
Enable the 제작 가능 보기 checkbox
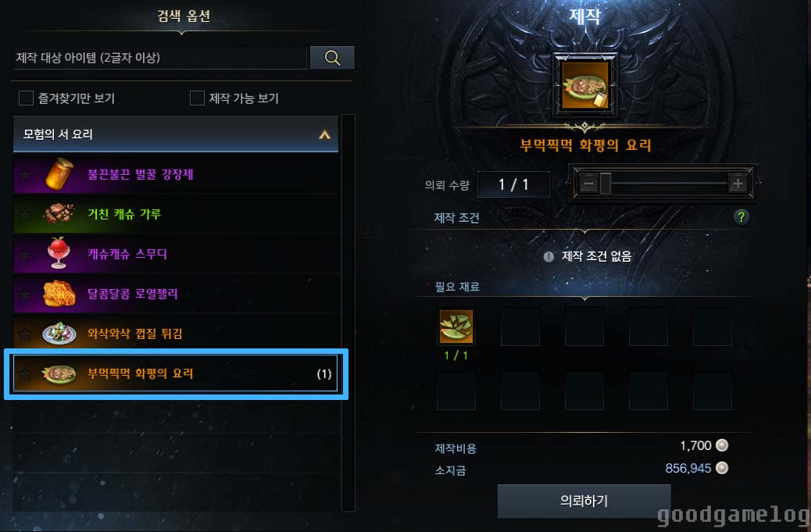pyautogui.click(x=197, y=98)
